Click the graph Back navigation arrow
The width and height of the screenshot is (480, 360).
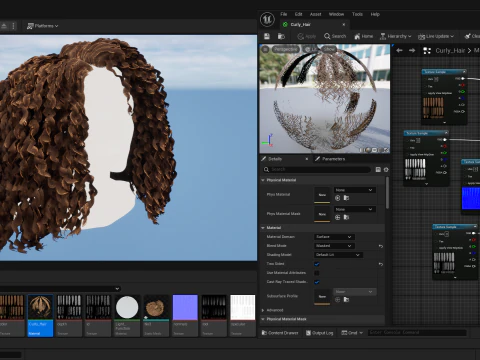399,50
